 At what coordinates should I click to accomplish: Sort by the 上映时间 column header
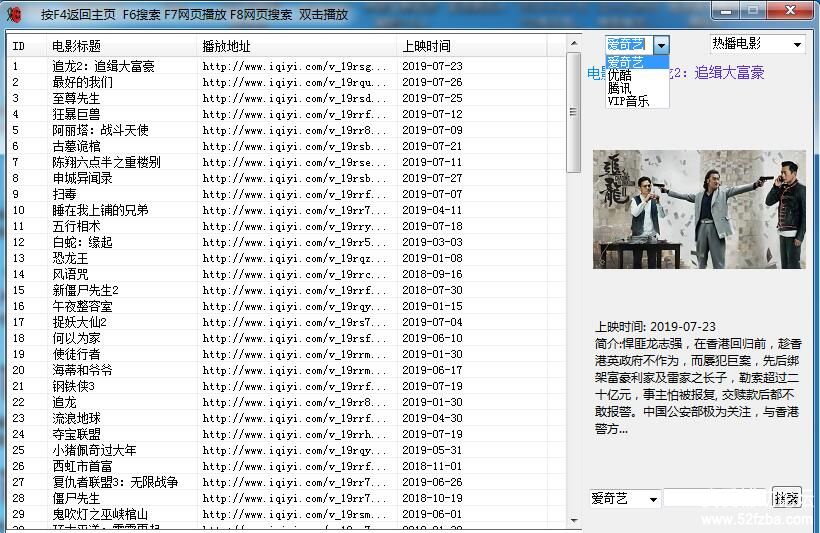472,46
